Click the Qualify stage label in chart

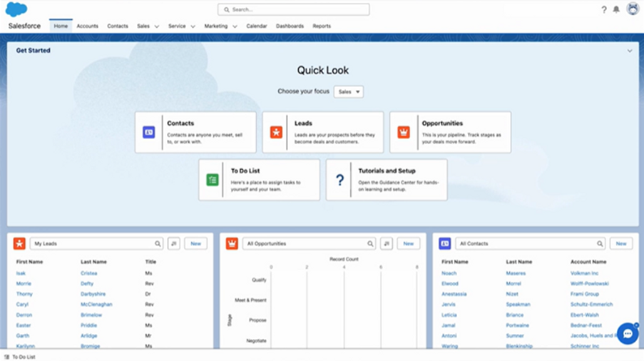259,280
